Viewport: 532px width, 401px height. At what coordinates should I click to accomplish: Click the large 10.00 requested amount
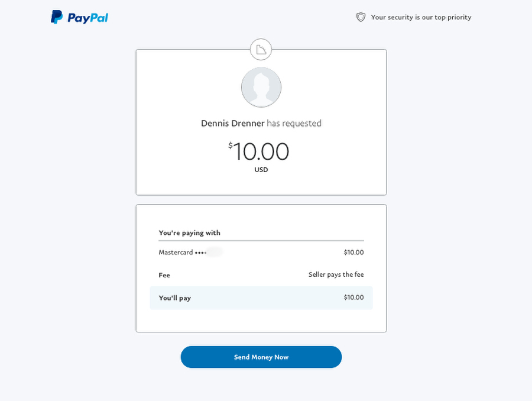click(x=261, y=151)
